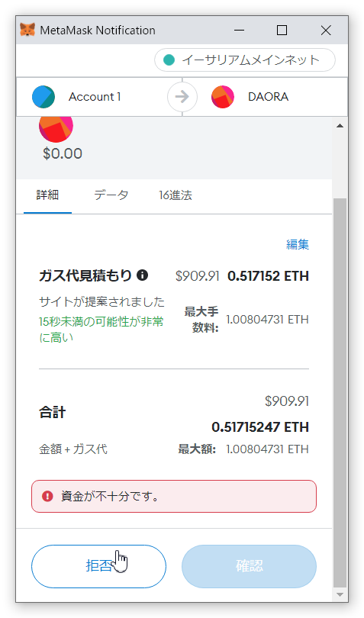Switch to the データ tab
The image size is (364, 618).
point(111,195)
